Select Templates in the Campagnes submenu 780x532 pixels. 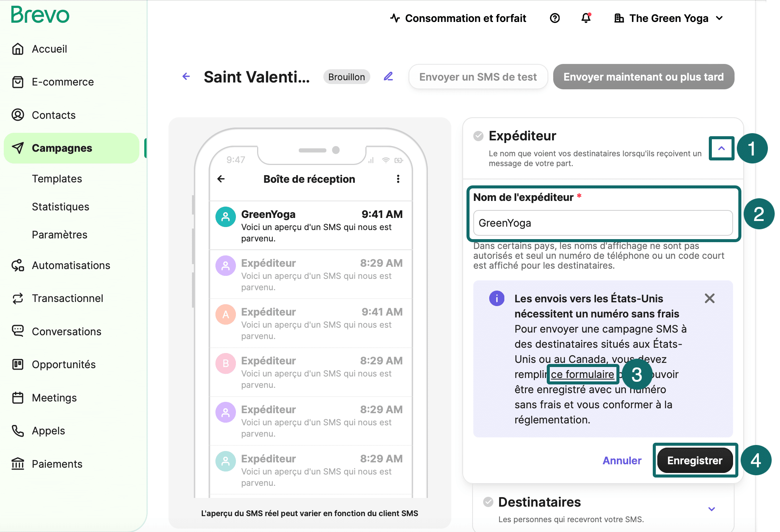tap(57, 179)
